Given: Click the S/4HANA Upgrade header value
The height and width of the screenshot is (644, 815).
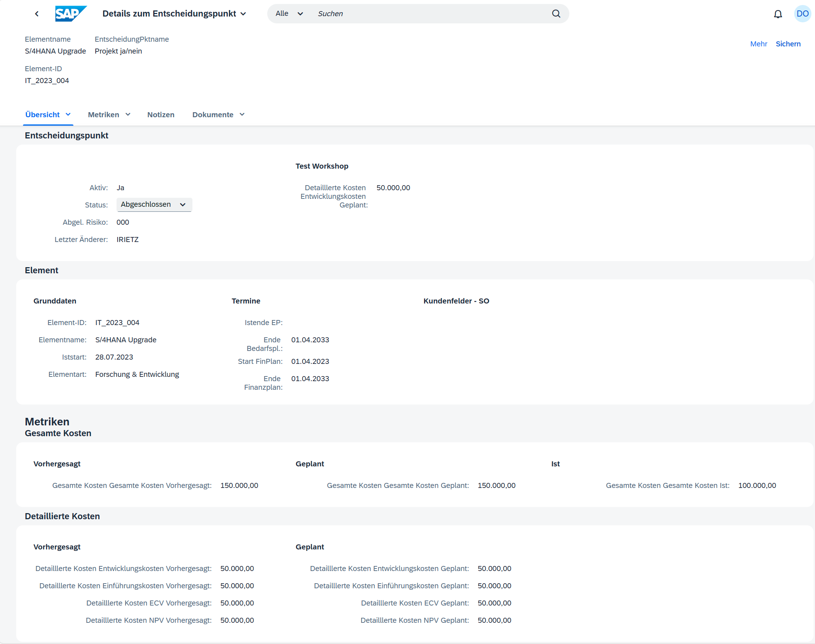Looking at the screenshot, I should pos(55,51).
